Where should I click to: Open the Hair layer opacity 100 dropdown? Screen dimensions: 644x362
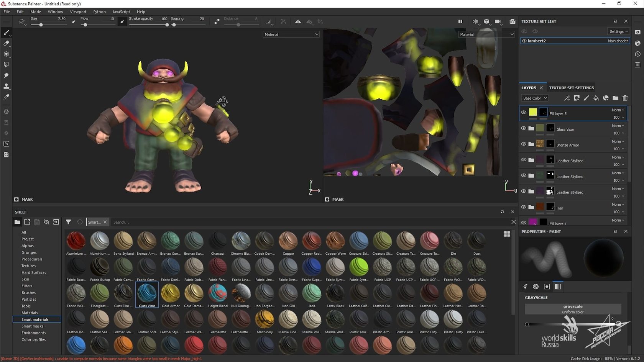(x=618, y=212)
